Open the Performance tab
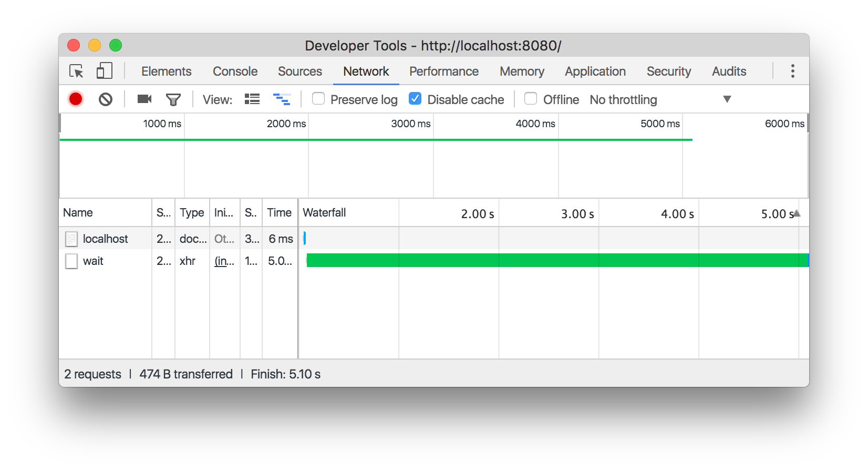This screenshot has width=868, height=471. [444, 71]
